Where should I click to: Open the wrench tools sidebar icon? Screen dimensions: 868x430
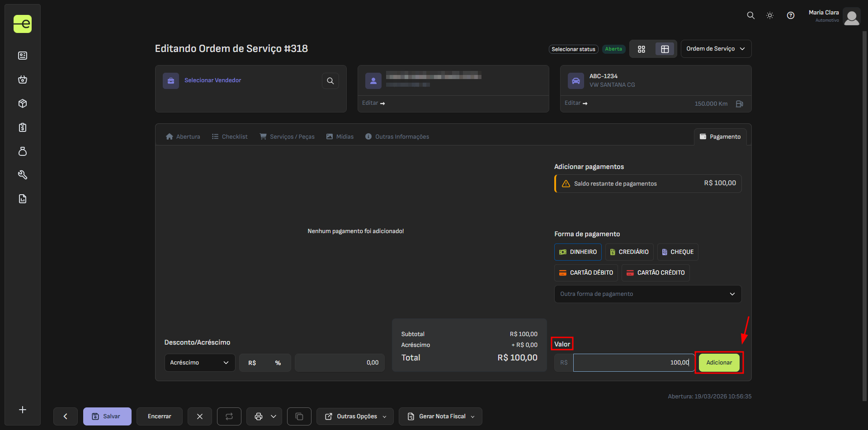pos(23,175)
